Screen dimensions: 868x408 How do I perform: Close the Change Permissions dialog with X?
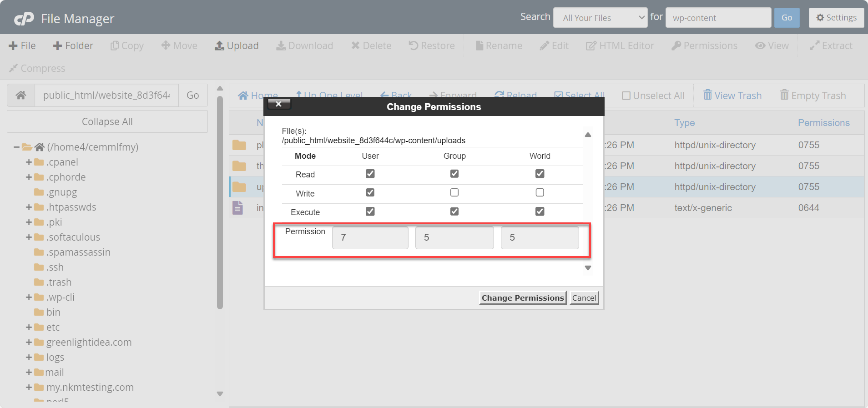click(278, 104)
